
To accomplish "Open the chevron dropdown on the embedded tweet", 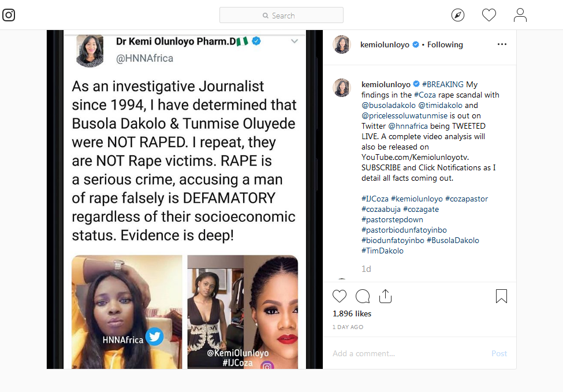I will [x=294, y=41].
